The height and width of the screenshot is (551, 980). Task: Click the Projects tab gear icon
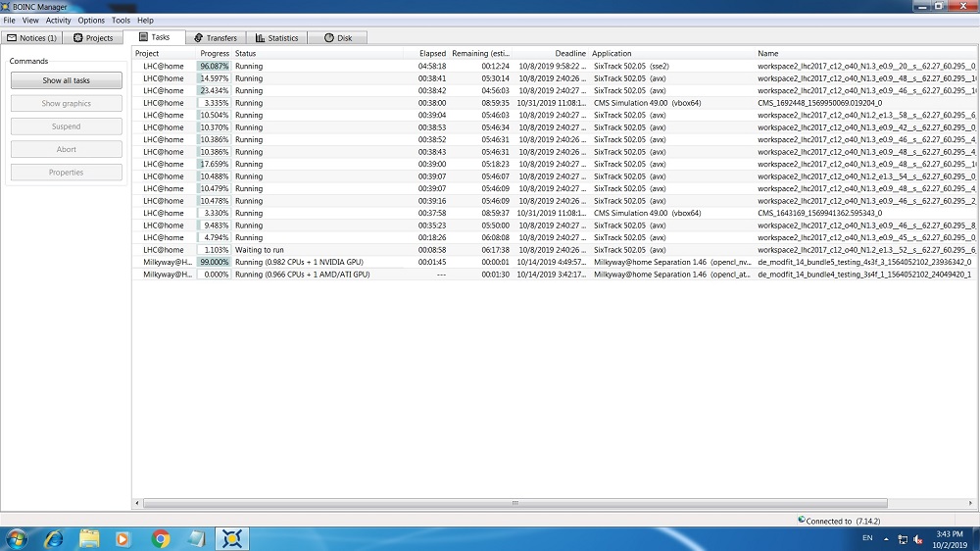[x=78, y=38]
